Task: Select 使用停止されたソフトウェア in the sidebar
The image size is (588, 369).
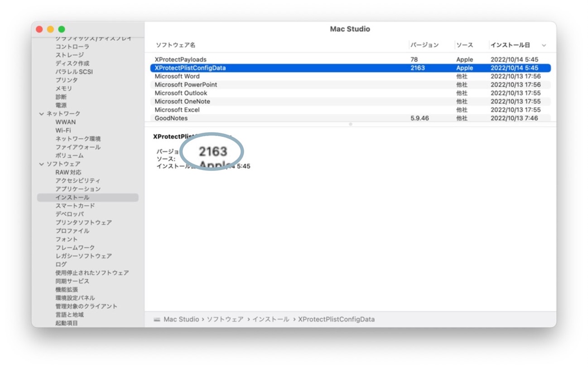Action: [92, 273]
